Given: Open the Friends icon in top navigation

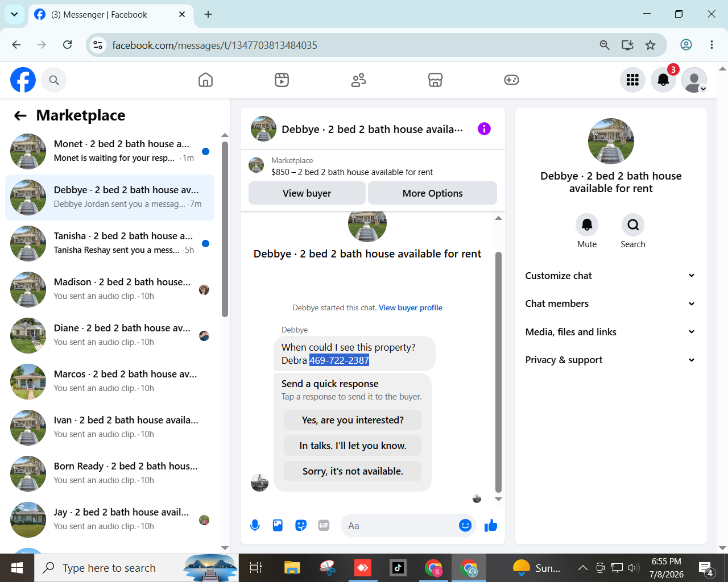Looking at the screenshot, I should pyautogui.click(x=358, y=80).
